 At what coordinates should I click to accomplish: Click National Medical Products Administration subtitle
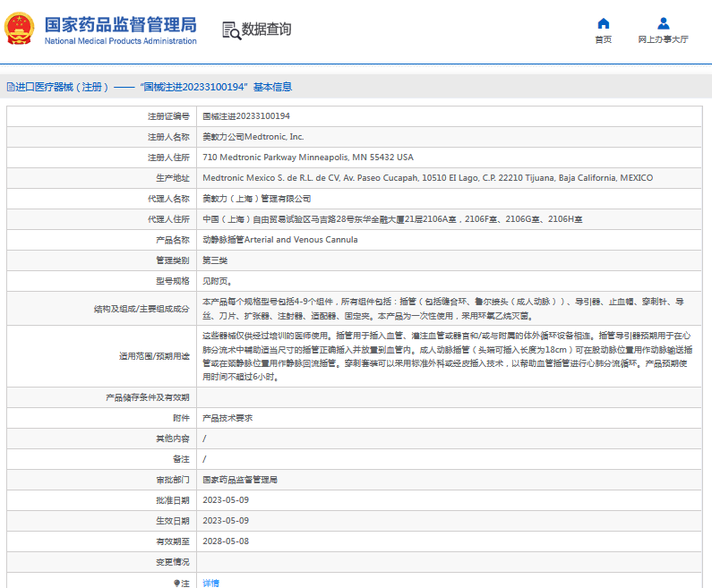(x=121, y=41)
